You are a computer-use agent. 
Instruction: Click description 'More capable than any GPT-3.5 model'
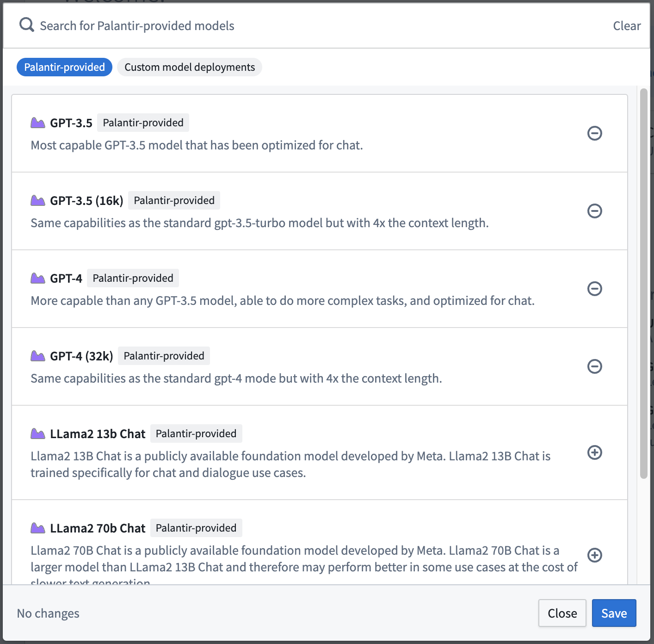coord(283,301)
